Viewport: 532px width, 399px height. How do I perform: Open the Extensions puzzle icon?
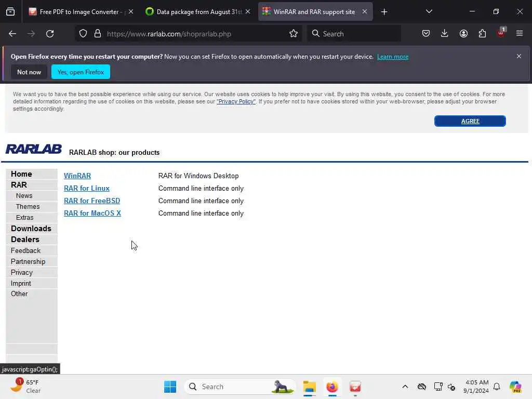click(x=482, y=34)
